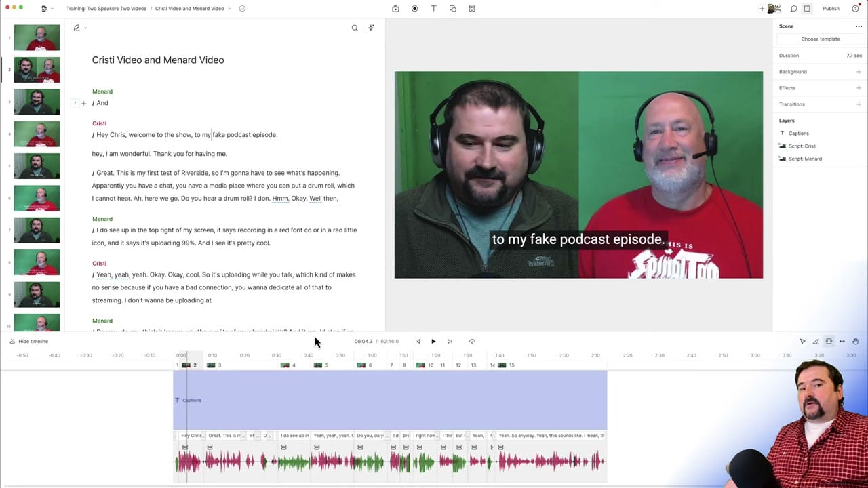
Task: Open the AI sparkle tool above the script
Action: pos(370,28)
